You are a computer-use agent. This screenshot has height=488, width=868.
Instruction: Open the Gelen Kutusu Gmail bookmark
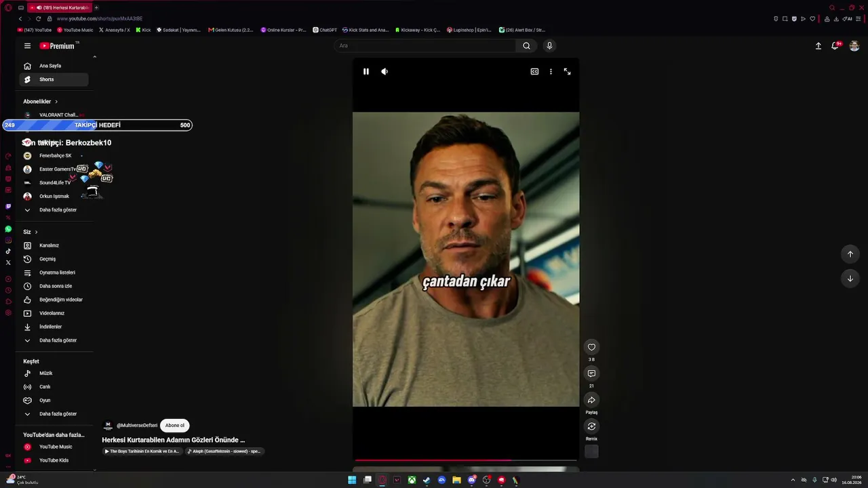(x=231, y=30)
